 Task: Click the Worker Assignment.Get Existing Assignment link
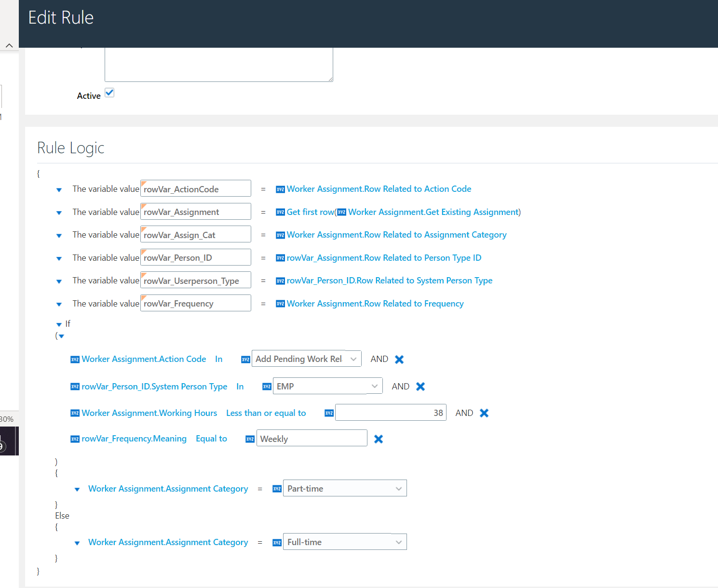pos(434,212)
